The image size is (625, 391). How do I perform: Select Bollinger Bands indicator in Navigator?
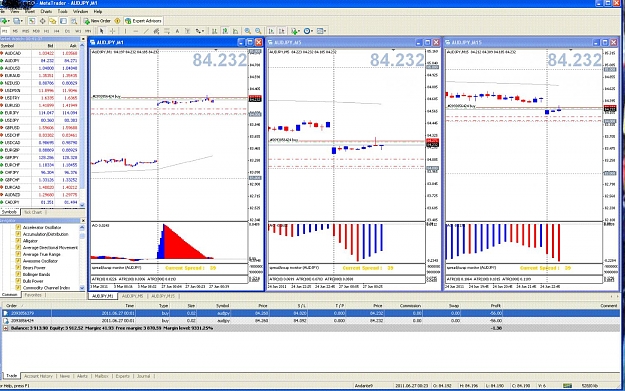pyautogui.click(x=36, y=275)
